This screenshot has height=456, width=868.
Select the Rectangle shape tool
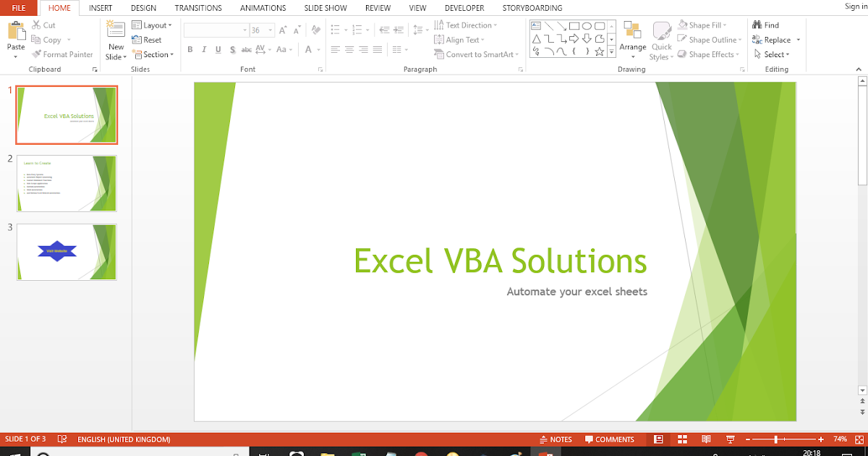pos(574,25)
